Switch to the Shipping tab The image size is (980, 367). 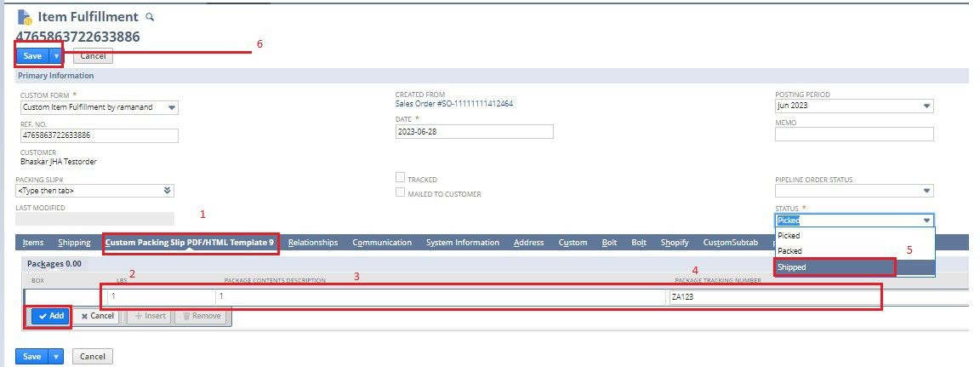[74, 243]
